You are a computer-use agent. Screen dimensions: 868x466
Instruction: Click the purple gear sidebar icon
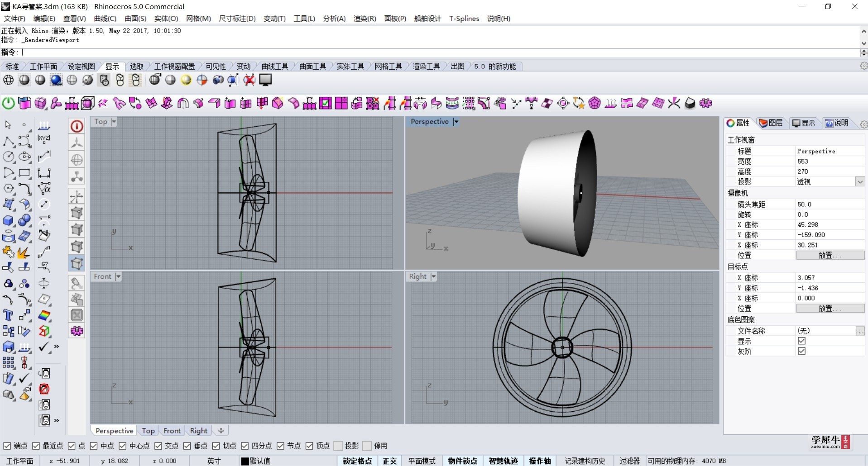pyautogui.click(x=77, y=331)
